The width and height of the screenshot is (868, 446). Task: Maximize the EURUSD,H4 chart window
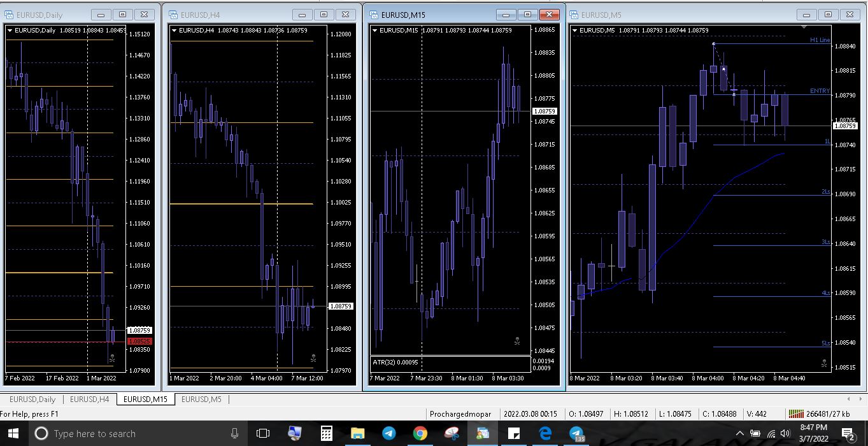tap(324, 15)
